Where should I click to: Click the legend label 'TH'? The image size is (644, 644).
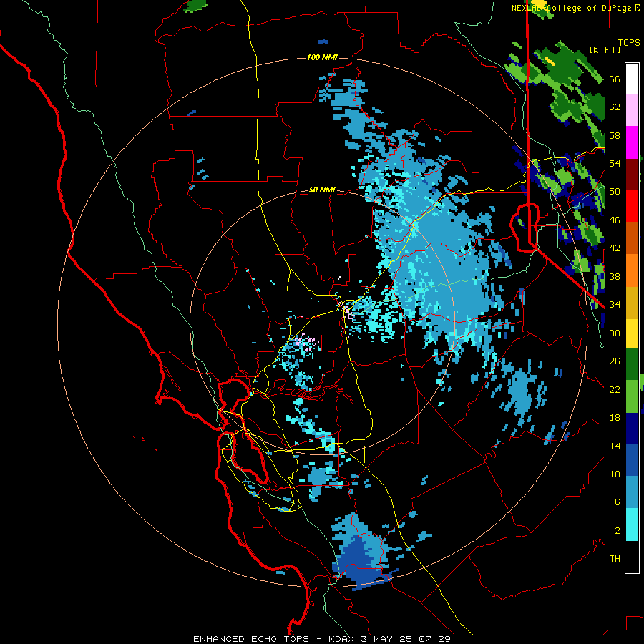pyautogui.click(x=615, y=559)
